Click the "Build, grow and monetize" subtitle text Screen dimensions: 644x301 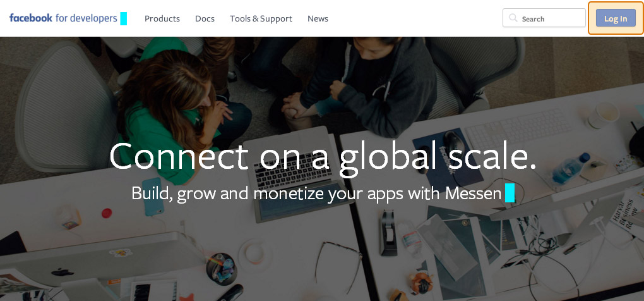[x=316, y=193]
